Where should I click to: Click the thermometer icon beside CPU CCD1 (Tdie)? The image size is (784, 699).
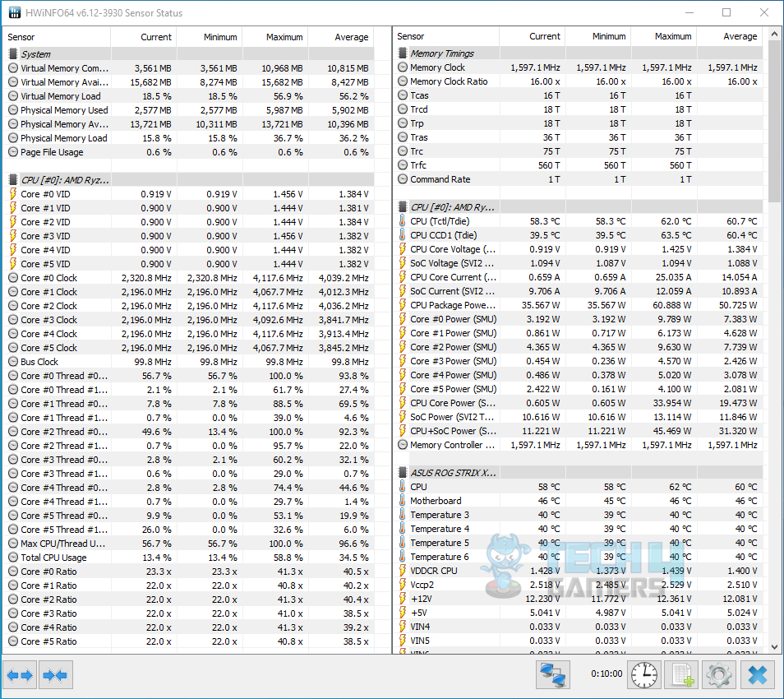point(403,234)
